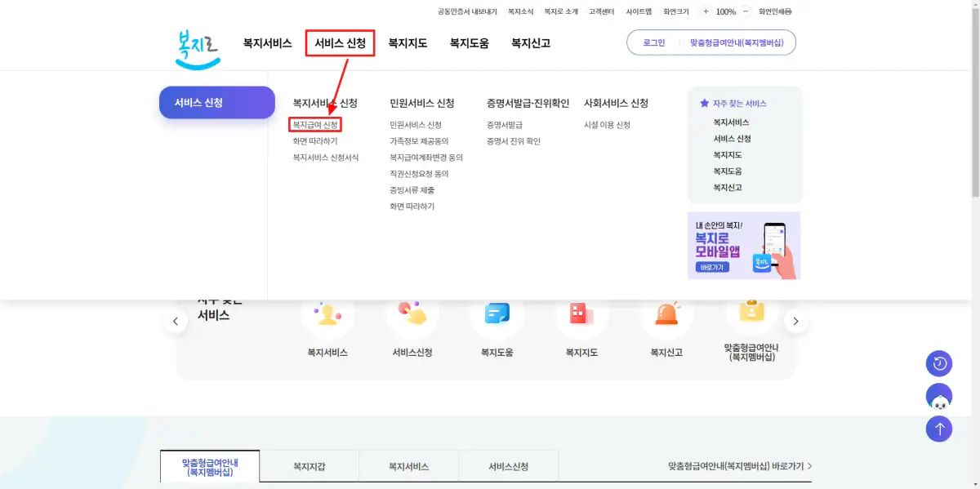
Task: Select 복지급여계좌변경 동의 item
Action: point(426,158)
